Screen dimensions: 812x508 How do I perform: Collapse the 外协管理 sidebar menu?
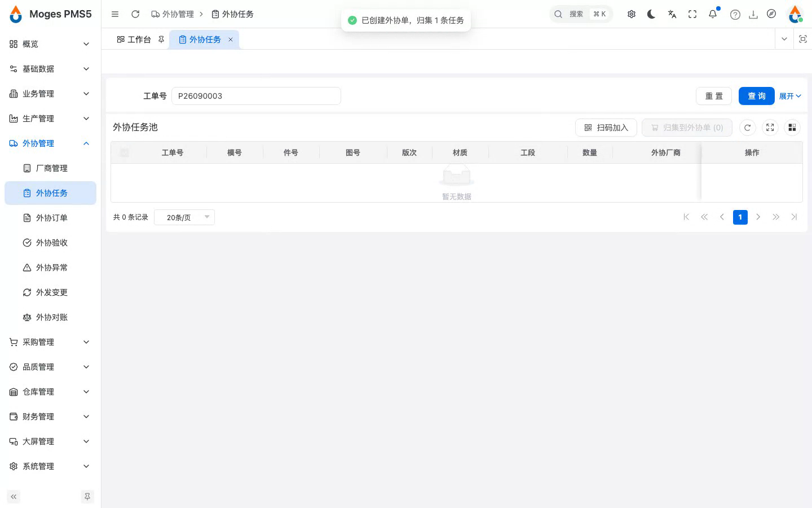tap(50, 143)
